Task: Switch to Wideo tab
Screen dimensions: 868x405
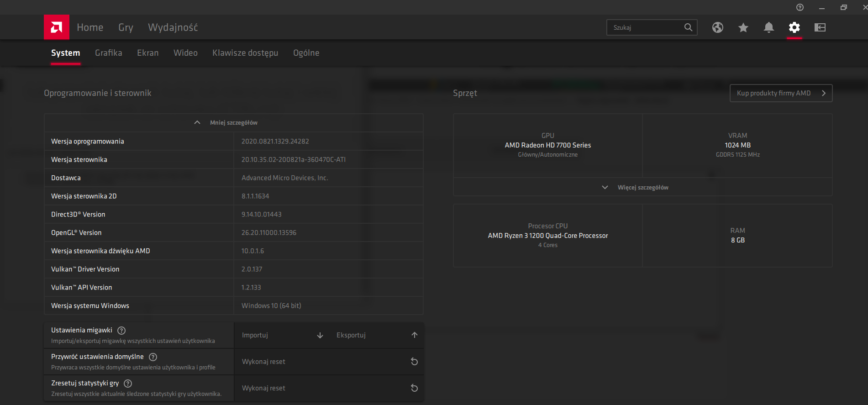Action: [x=185, y=53]
